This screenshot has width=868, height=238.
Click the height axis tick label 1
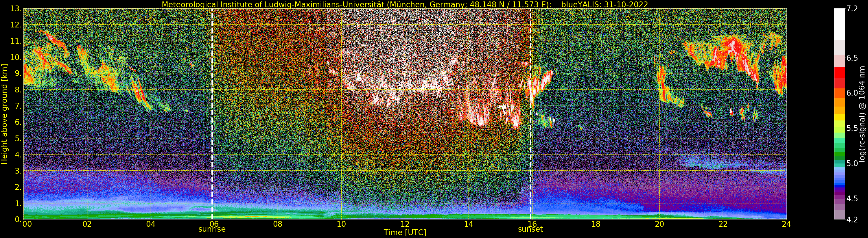pyautogui.click(x=18, y=203)
